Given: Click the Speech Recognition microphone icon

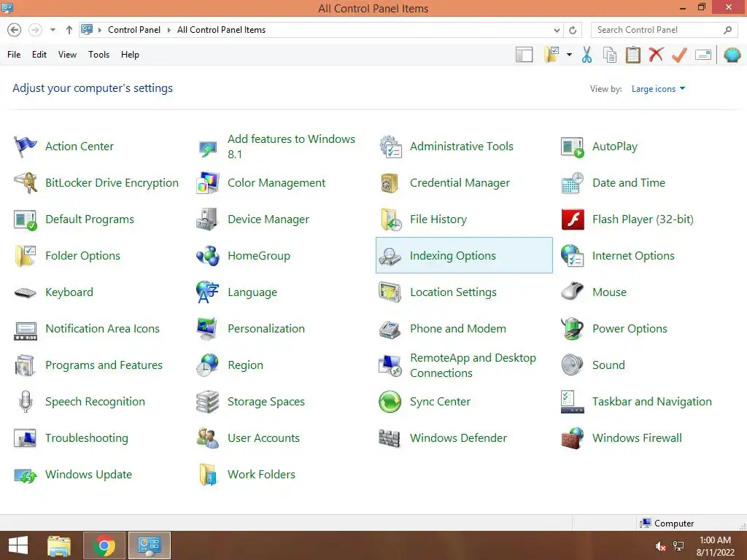Looking at the screenshot, I should 26,402.
